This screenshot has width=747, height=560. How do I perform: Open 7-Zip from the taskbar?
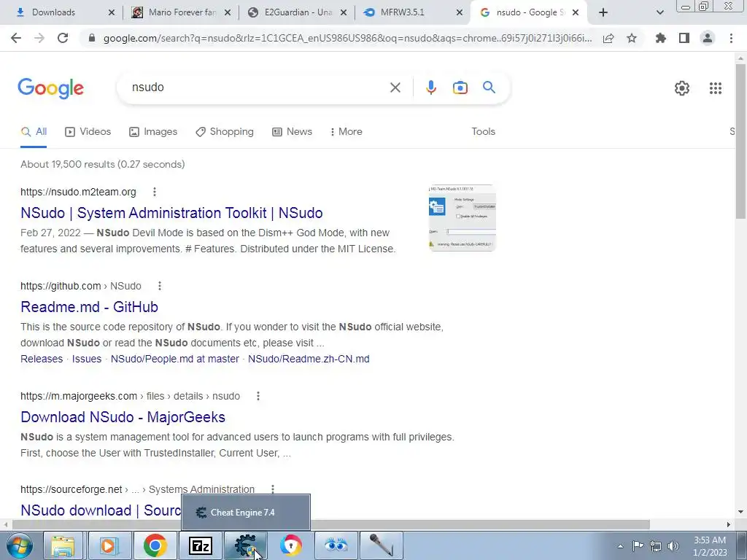tap(201, 545)
